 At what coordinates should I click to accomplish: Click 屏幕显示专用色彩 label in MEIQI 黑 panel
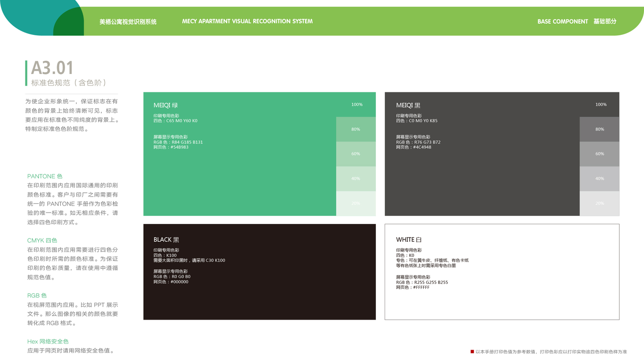click(x=413, y=137)
